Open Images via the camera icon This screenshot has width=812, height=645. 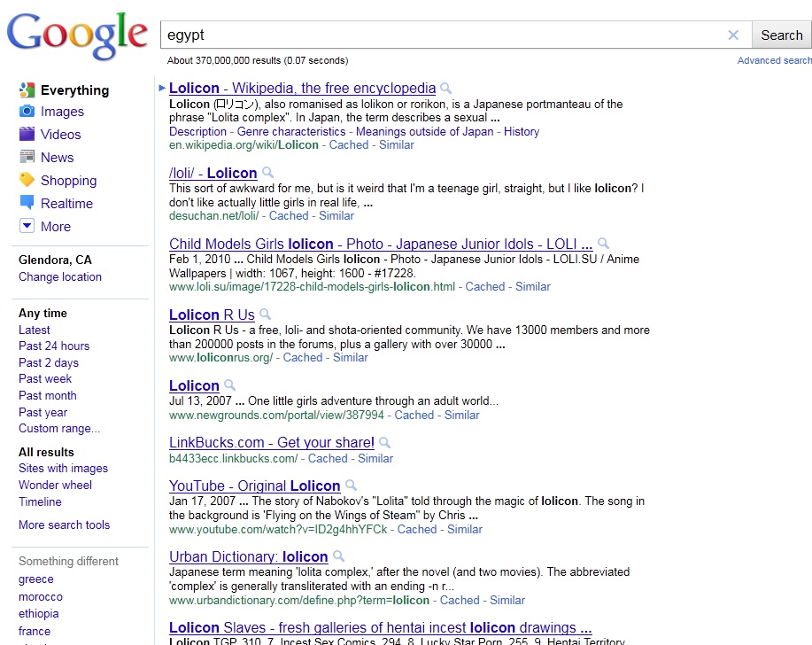(27, 112)
